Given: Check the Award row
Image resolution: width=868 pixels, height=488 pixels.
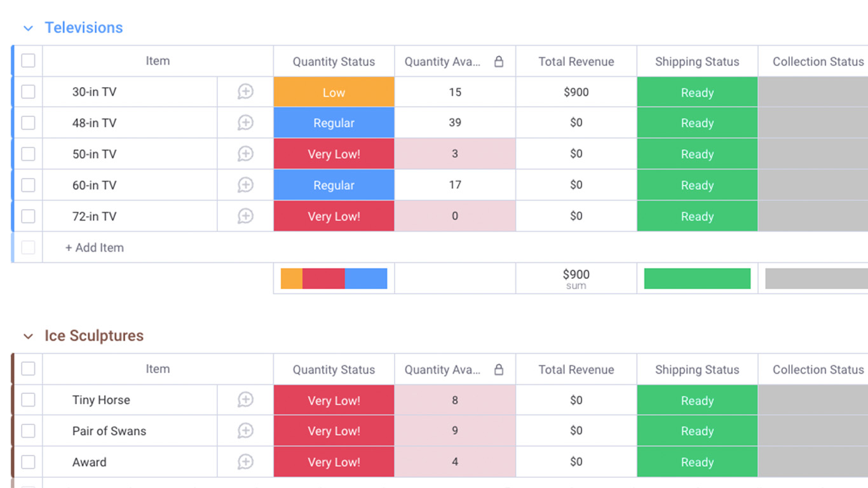Looking at the screenshot, I should coord(28,462).
